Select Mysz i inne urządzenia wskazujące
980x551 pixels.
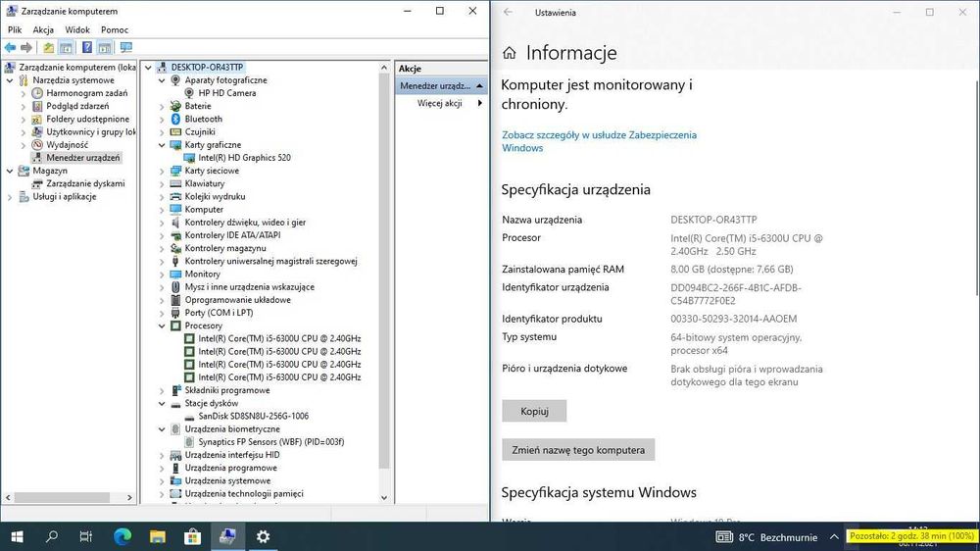pyautogui.click(x=249, y=287)
